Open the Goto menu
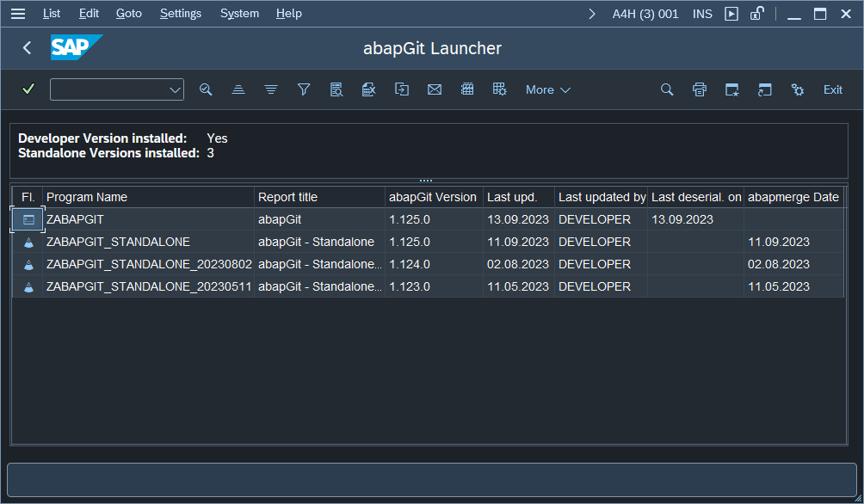 [128, 14]
